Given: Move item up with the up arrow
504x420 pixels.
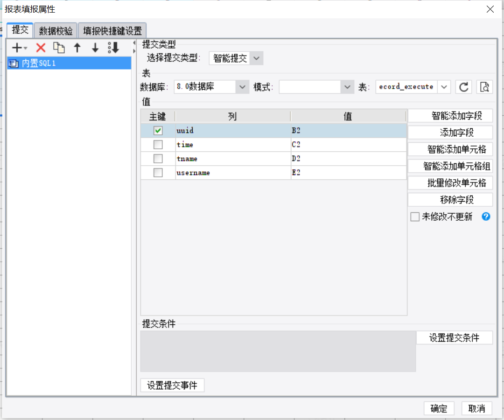Looking at the screenshot, I should point(77,48).
